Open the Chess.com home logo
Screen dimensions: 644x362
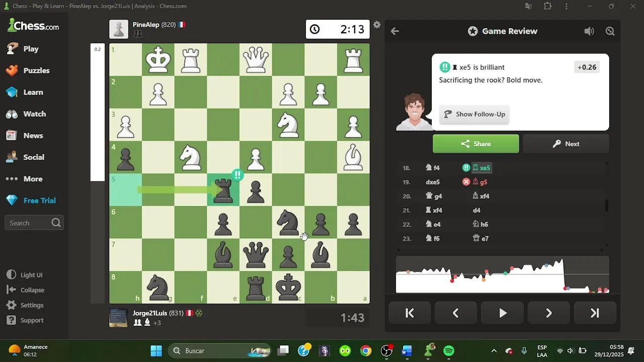pos(33,26)
